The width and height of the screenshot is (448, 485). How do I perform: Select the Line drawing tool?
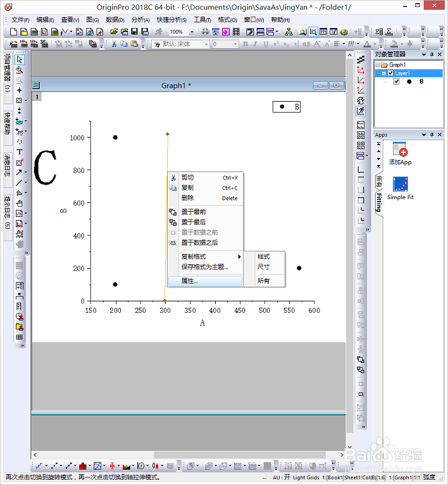pos(19,182)
